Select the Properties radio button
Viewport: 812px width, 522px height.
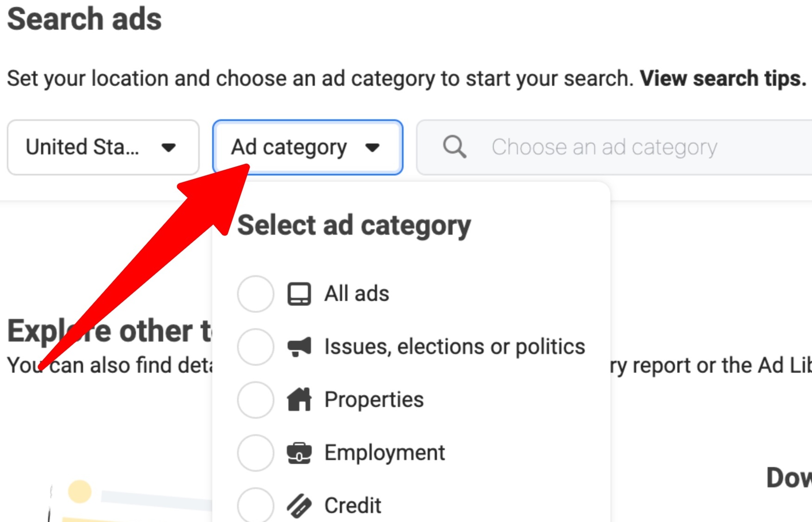pos(255,400)
